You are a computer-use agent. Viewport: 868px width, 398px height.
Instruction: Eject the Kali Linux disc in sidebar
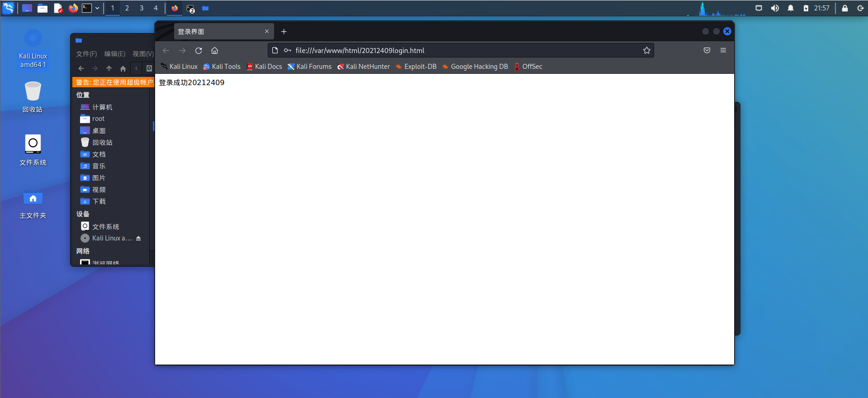click(x=138, y=238)
